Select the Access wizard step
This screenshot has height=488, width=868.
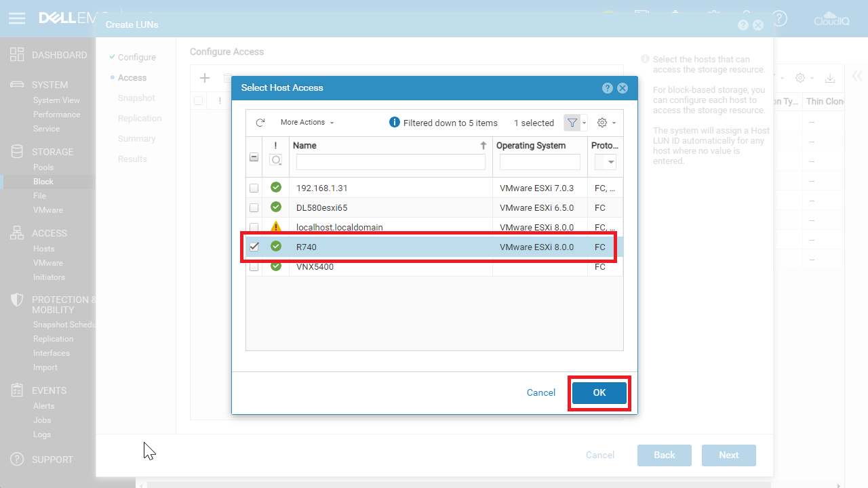point(132,78)
